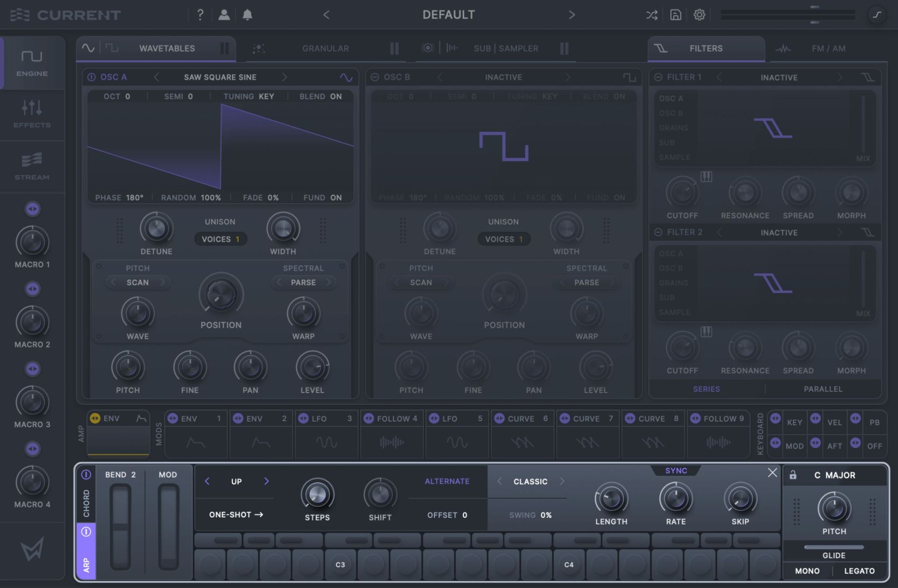The width and height of the screenshot is (898, 588).
Task: Enable LEGATO voice mode
Action: 859,571
